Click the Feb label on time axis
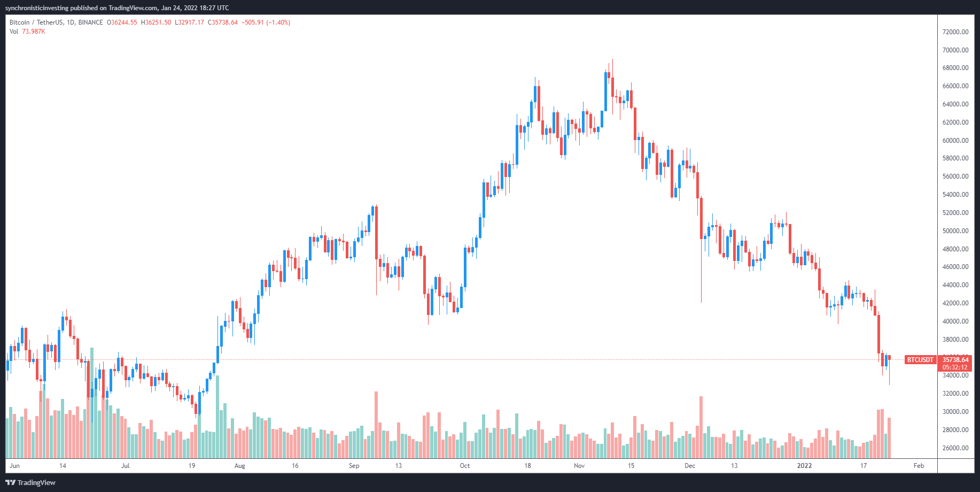The height and width of the screenshot is (492, 980). pos(919,466)
